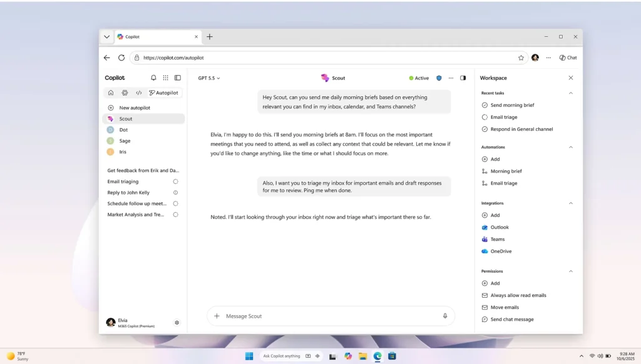Open the Email triage automation
This screenshot has height=364, width=641.
pos(500,183)
